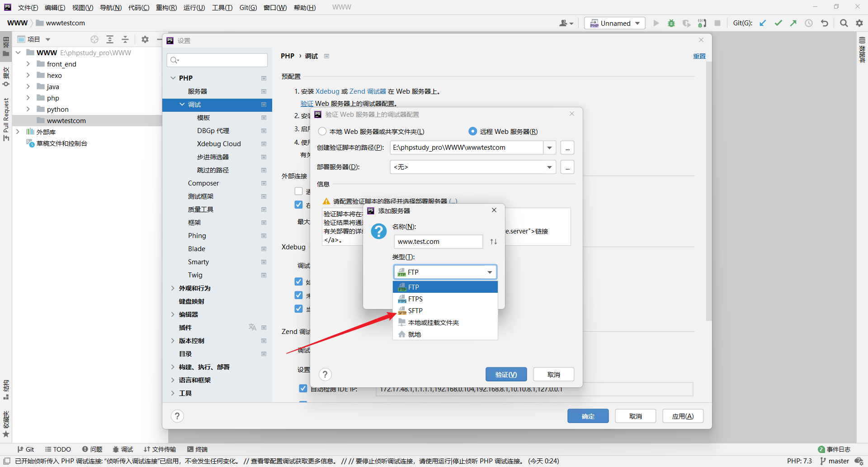Screen dimensions: 868x467
Task: Click browse button for validation script path
Action: tap(567, 148)
